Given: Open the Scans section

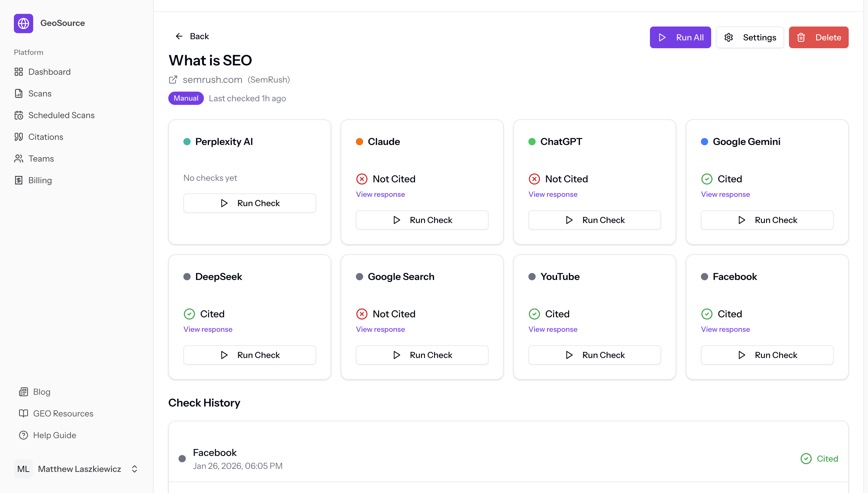Looking at the screenshot, I should pos(40,93).
